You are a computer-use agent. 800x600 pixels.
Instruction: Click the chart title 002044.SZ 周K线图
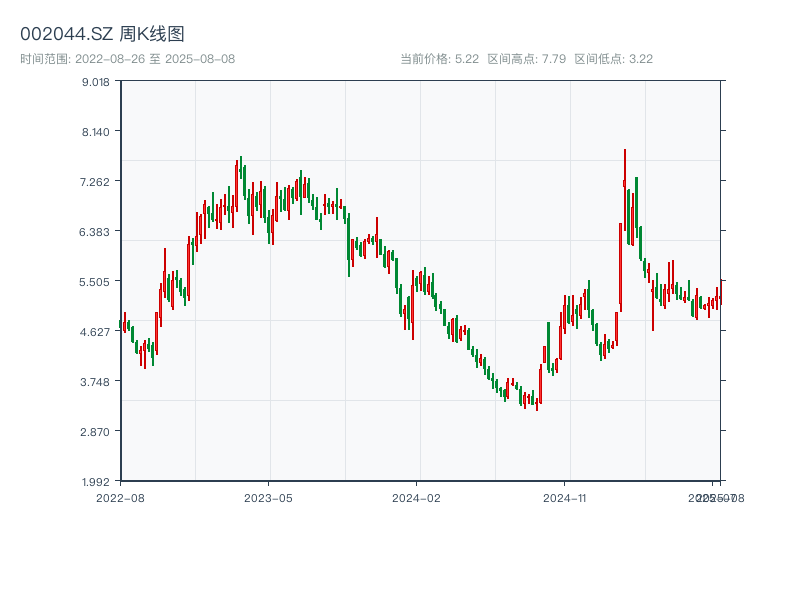(102, 35)
